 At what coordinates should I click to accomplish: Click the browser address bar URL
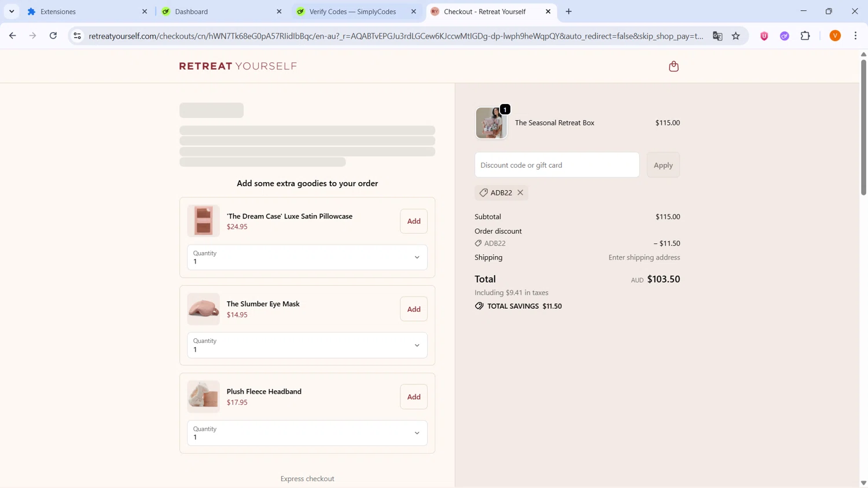click(x=396, y=36)
